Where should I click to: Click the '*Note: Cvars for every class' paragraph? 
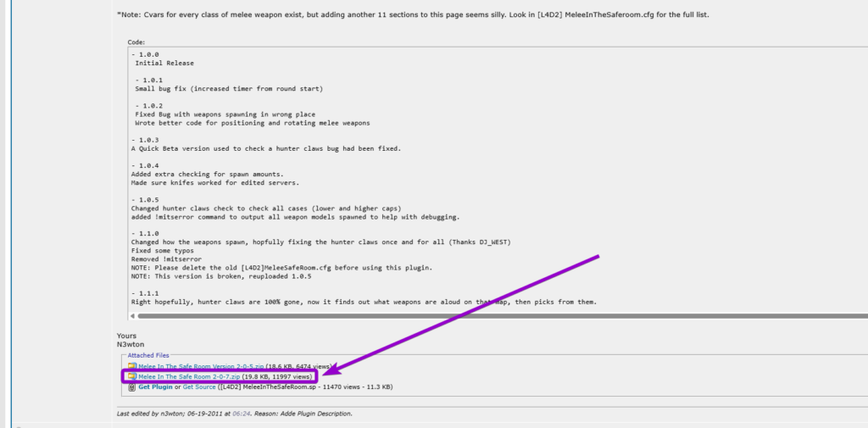tap(413, 15)
